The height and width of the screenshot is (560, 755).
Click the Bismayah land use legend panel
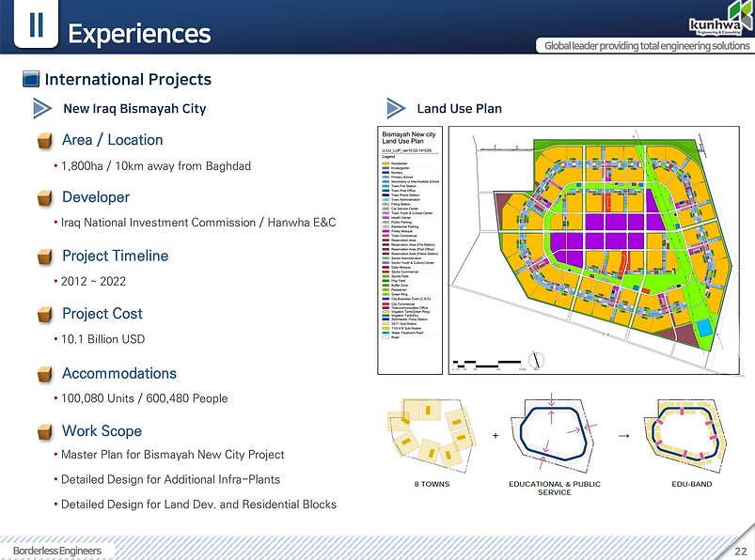(410, 250)
